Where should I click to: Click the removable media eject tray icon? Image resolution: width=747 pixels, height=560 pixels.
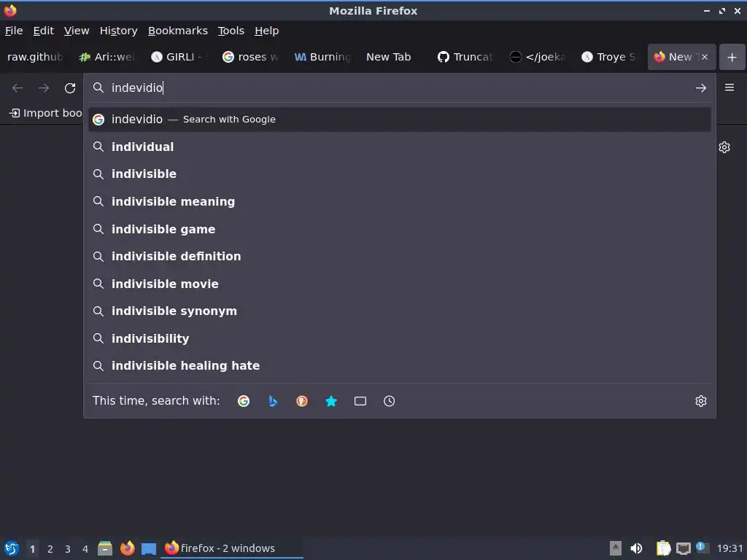pyautogui.click(x=616, y=548)
